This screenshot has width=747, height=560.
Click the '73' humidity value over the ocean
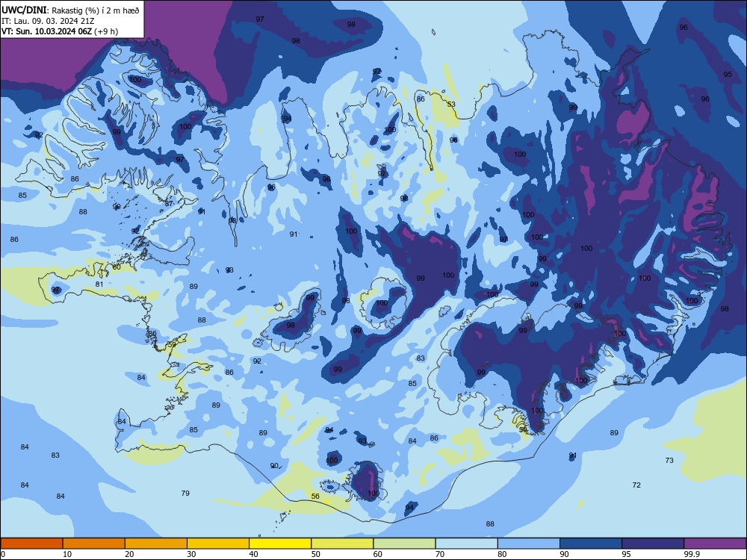[669, 460]
